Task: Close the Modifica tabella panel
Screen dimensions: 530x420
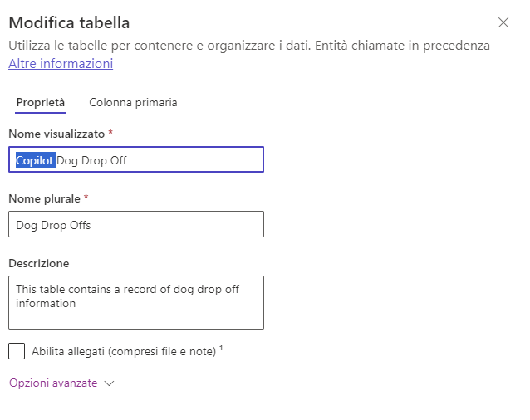Action: (503, 22)
